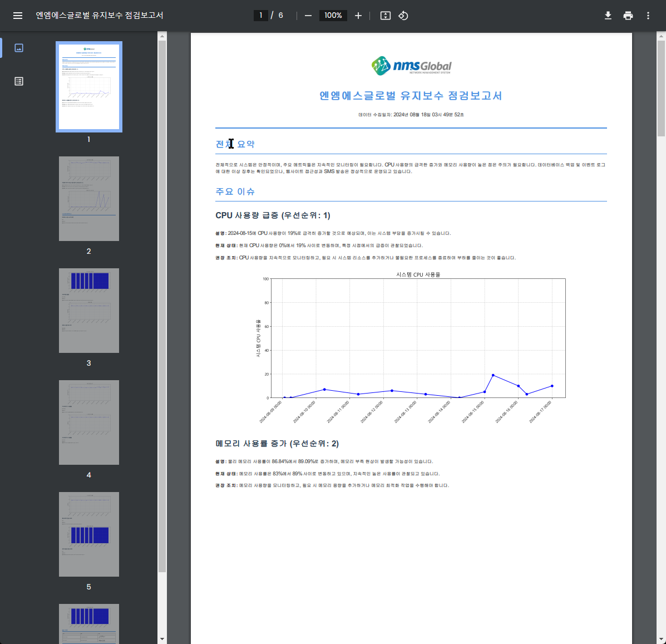Screen dimensions: 666x644
Task: Click the document scroll up arrow
Action: click(x=662, y=37)
